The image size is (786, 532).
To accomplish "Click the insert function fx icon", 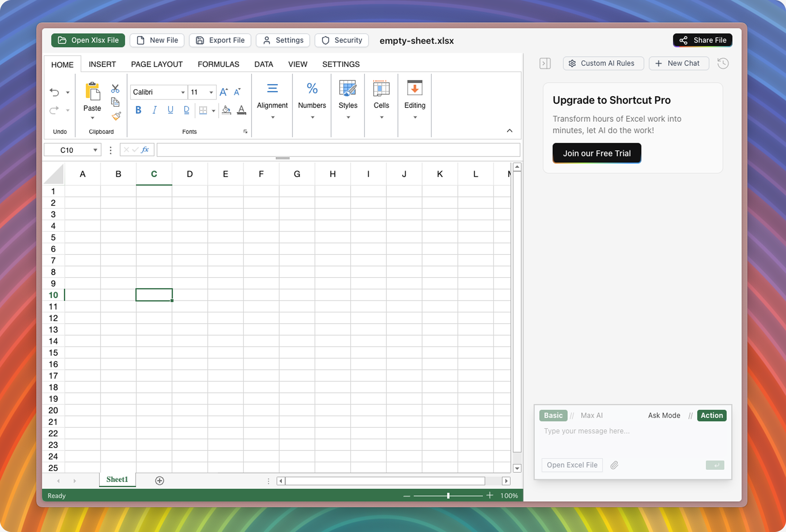I will coord(145,150).
